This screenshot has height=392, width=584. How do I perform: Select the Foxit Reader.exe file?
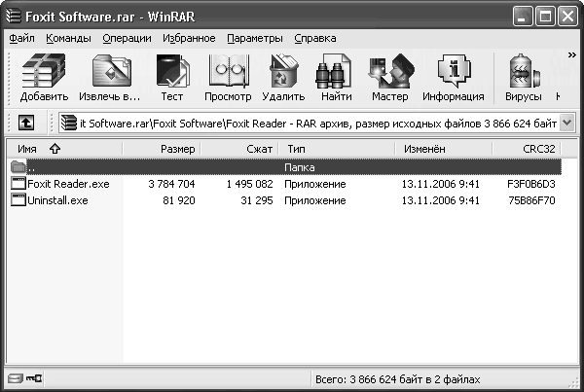pyautogui.click(x=68, y=184)
